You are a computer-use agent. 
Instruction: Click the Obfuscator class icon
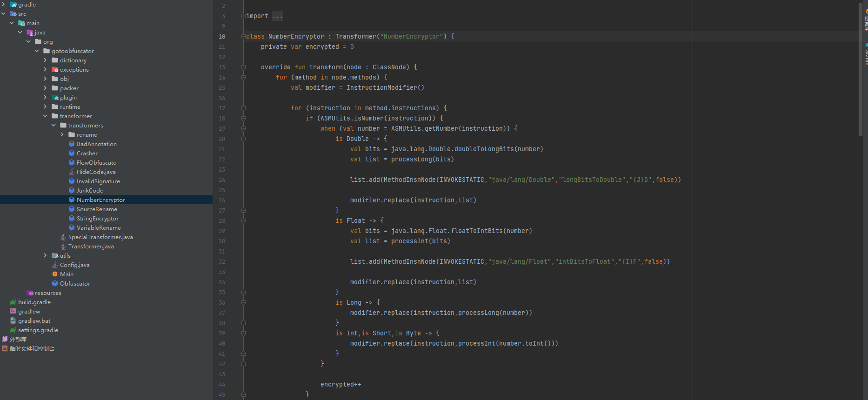55,283
